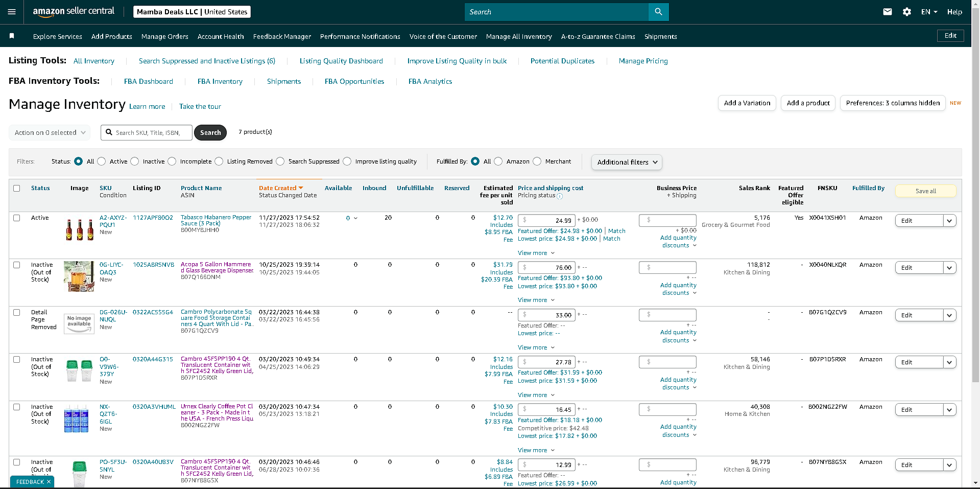Open Action on 0 selected dropdown
This screenshot has width=980, height=489.
(50, 132)
